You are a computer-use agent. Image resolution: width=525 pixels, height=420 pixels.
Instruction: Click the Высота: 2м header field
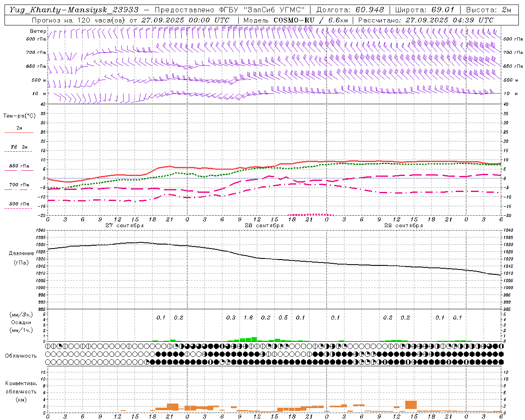[x=488, y=10]
